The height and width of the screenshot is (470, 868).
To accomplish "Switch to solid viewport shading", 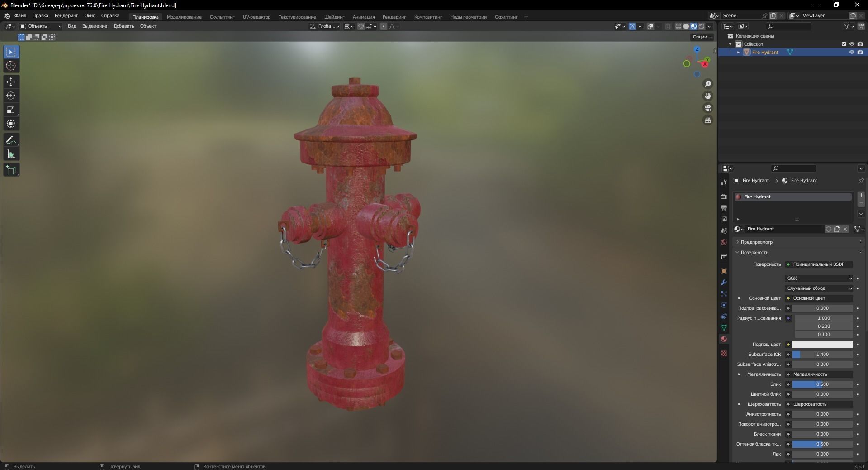I will pos(686,26).
